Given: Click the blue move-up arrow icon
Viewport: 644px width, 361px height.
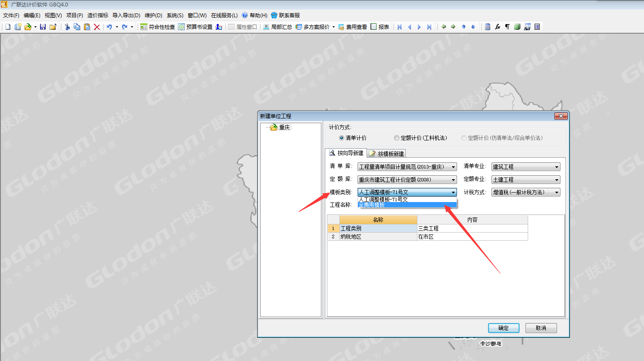Looking at the screenshot, I should coord(464,27).
